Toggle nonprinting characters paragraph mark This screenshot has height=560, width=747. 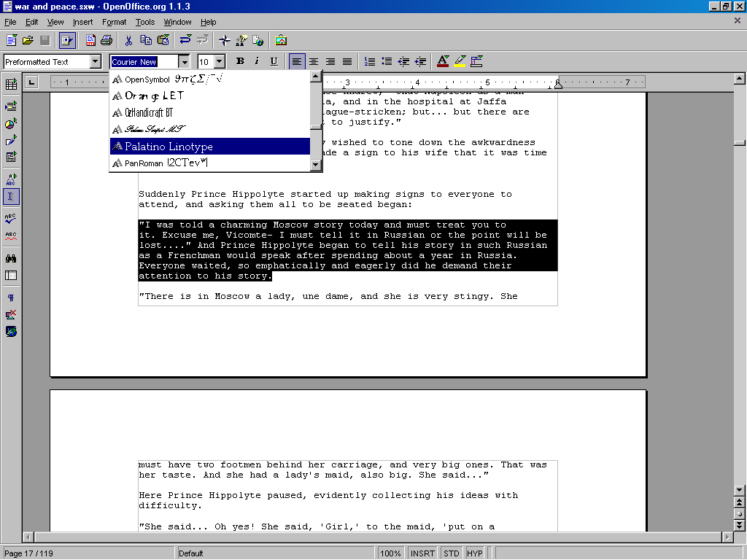[11, 298]
